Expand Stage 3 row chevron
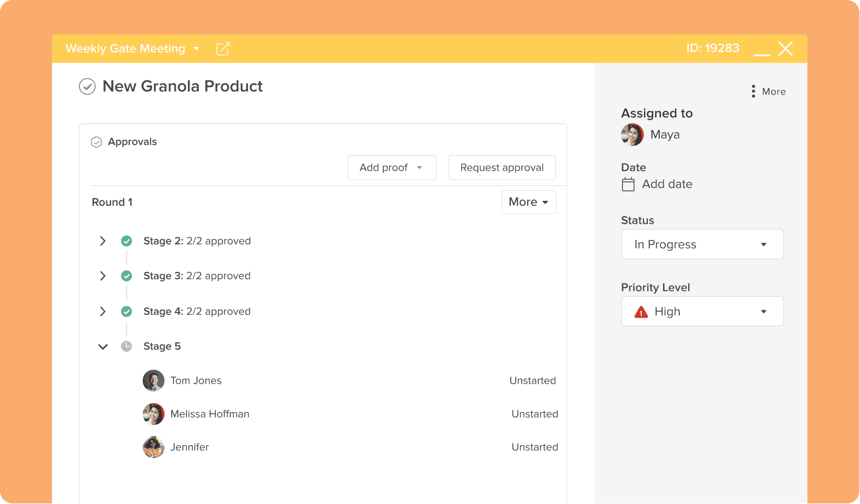 [x=102, y=276]
